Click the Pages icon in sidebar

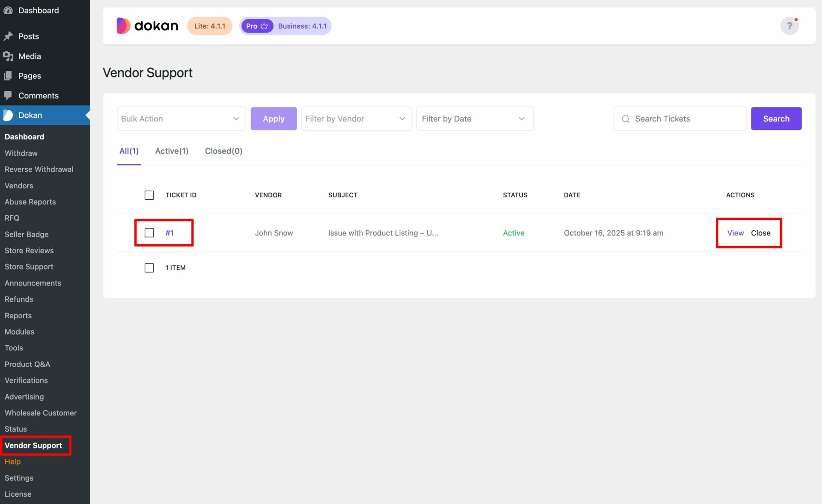[x=8, y=76]
